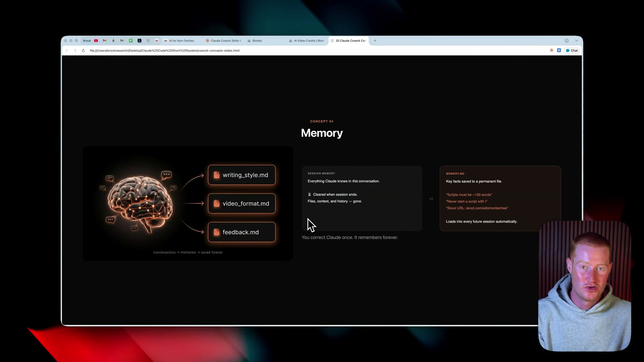The image size is (644, 362).
Task: Click the Gmail bookmark icon
Action: click(x=104, y=41)
